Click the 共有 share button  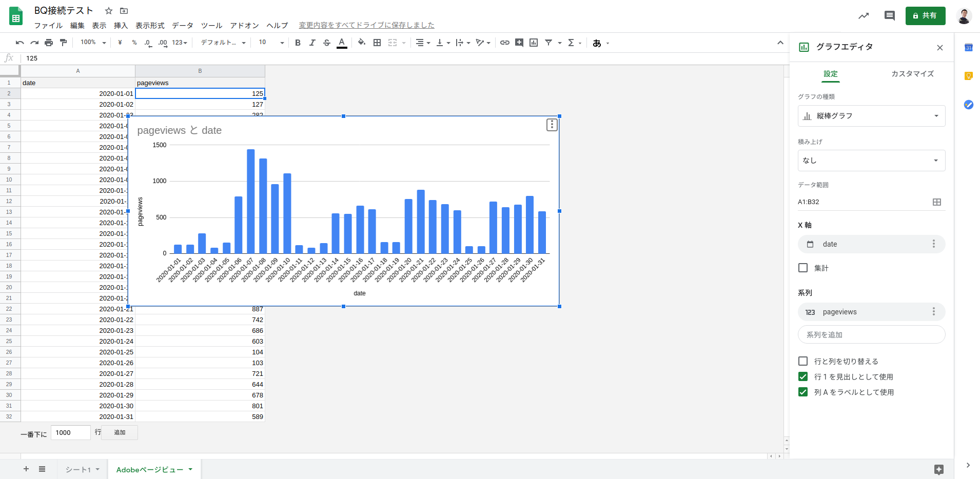tap(925, 15)
